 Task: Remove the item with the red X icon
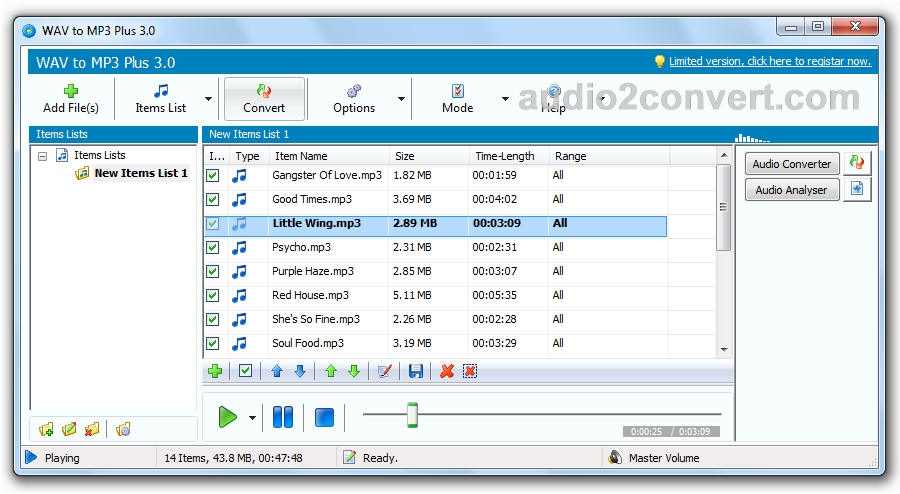coord(447,371)
